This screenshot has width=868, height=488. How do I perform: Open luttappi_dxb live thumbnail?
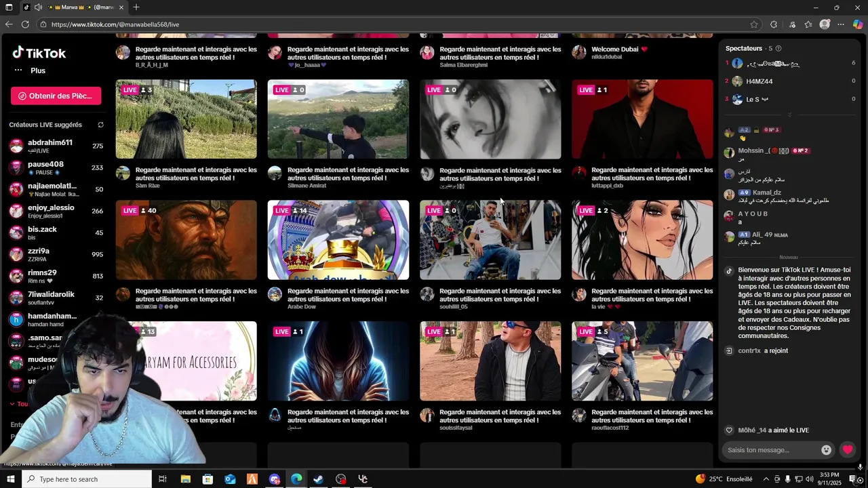coord(642,119)
